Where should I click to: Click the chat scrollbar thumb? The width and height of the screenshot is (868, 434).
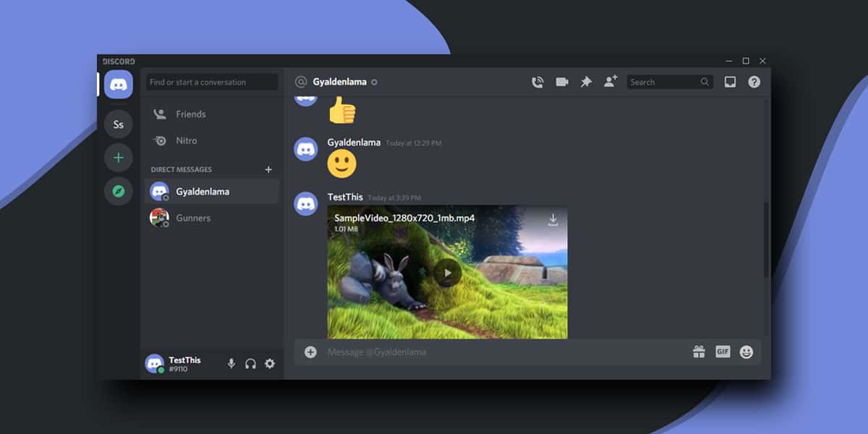point(767,239)
